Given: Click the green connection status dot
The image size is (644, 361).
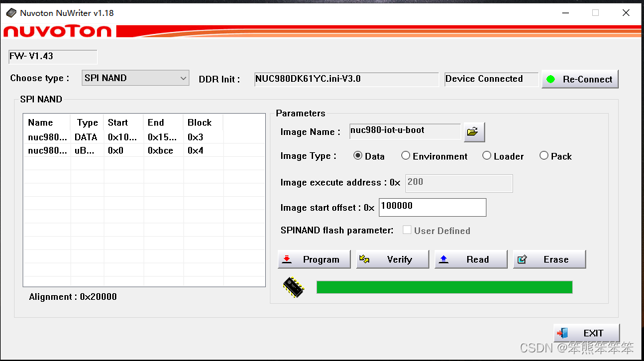Looking at the screenshot, I should point(551,79).
